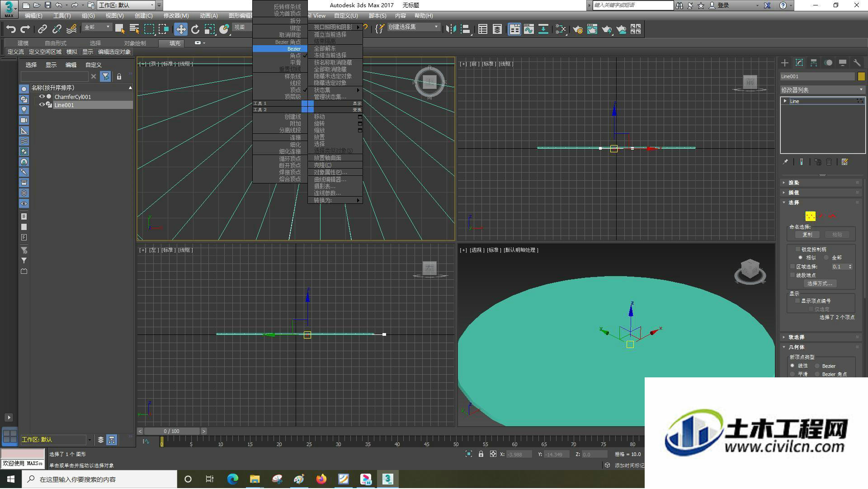This screenshot has height=489, width=868.
Task: Click the Undo arrow in main toolbar
Action: (11, 29)
